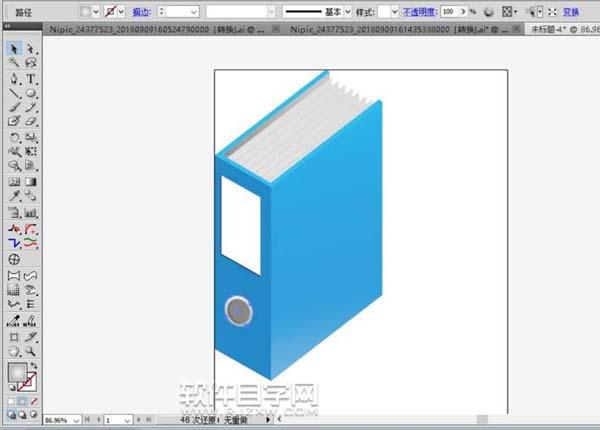
Task: Select the Paintbrush tool
Action: point(14,108)
